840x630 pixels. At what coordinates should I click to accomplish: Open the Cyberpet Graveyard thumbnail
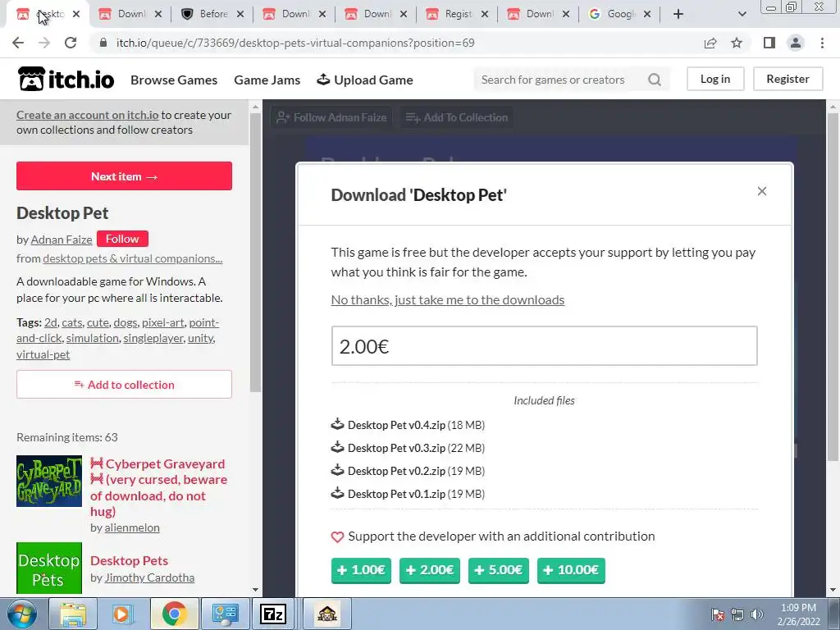point(49,481)
